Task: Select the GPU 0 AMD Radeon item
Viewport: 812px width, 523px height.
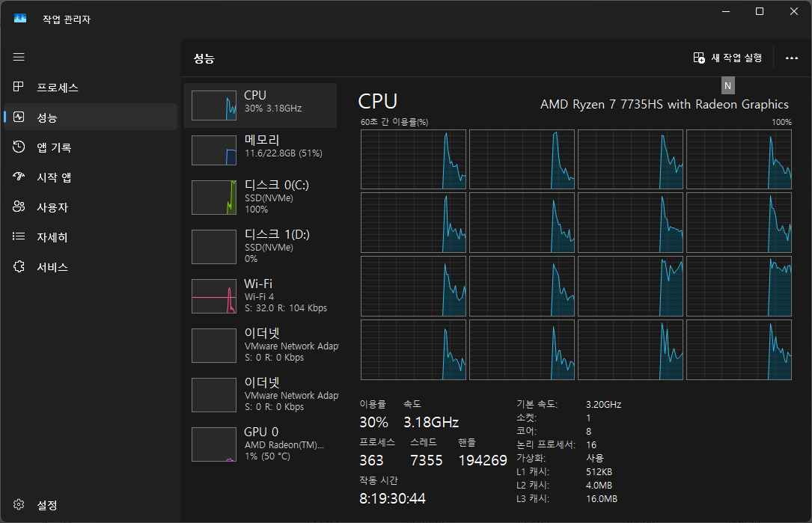Action: click(x=260, y=444)
